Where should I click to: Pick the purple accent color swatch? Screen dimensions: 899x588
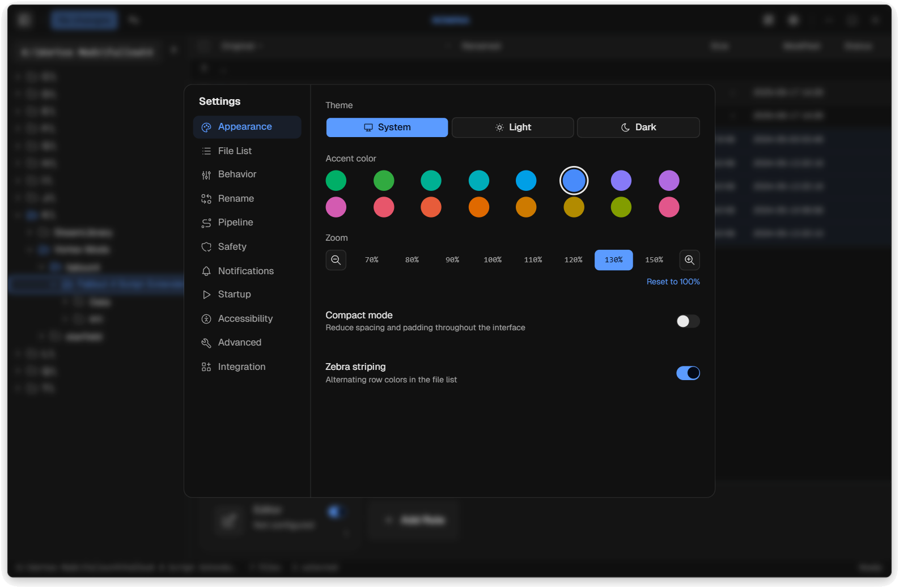tap(669, 181)
